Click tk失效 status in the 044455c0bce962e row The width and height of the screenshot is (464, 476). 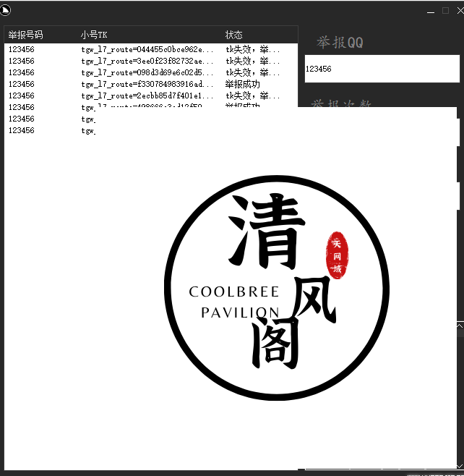[252, 49]
